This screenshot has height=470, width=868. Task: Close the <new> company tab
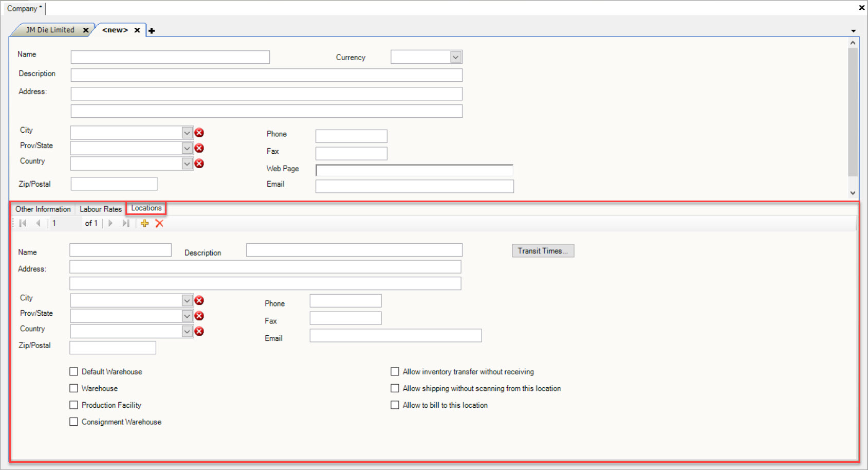click(x=137, y=30)
